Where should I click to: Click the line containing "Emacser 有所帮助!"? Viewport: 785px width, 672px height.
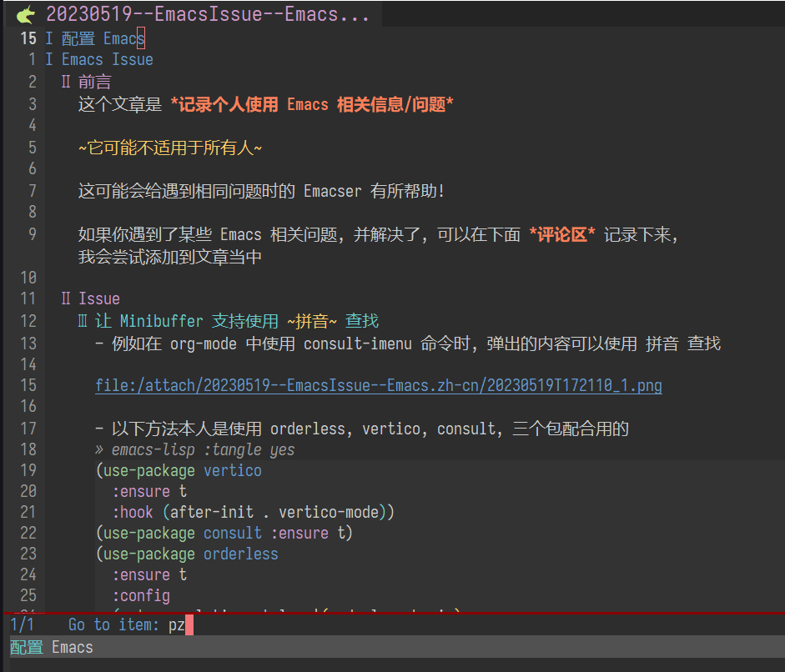coord(261,191)
